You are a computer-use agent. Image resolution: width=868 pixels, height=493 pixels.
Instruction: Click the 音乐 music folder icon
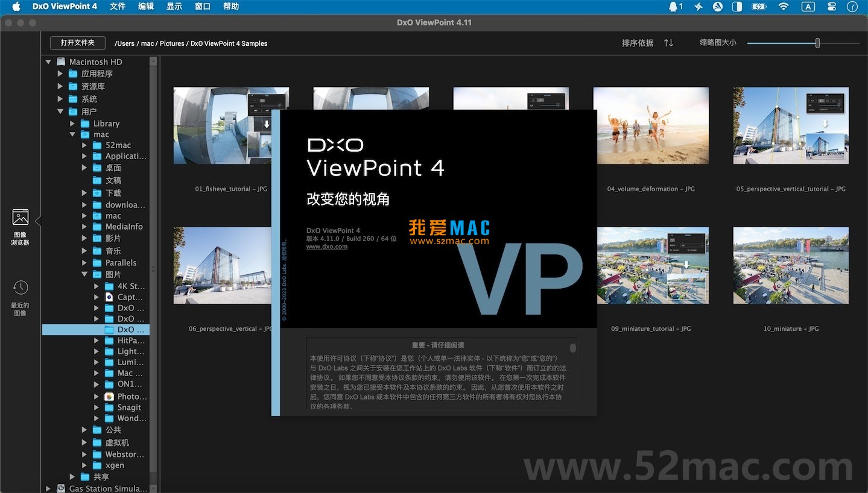tap(97, 251)
